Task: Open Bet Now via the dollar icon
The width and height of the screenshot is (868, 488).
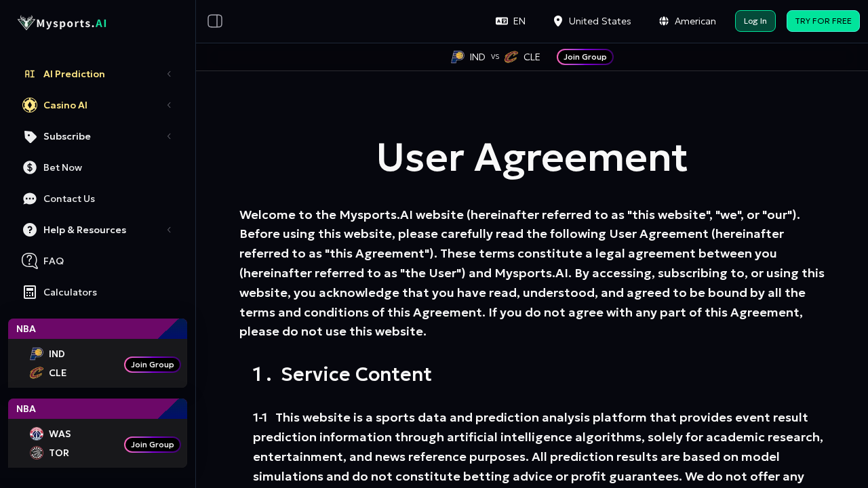Action: tap(30, 167)
